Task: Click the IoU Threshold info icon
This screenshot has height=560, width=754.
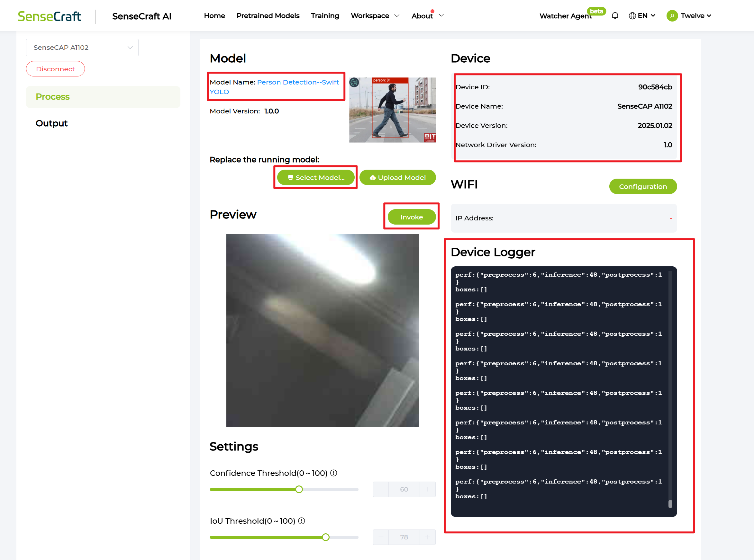Action: tap(301, 521)
